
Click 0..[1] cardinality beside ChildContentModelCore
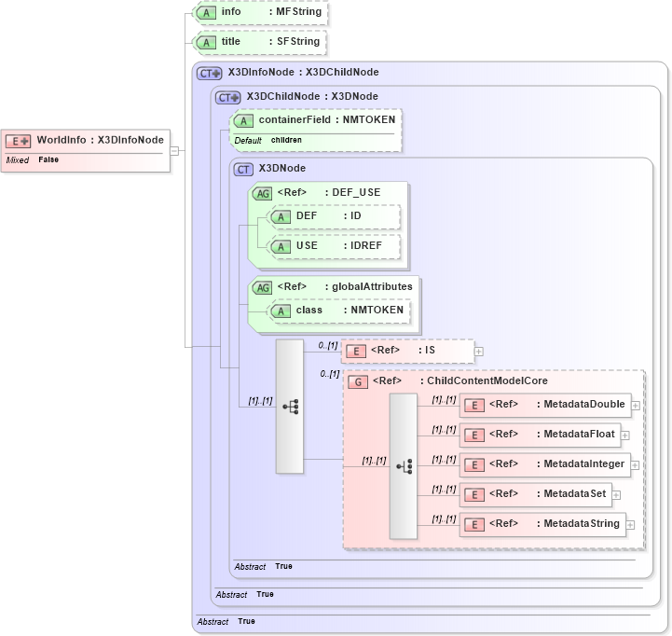coord(330,374)
